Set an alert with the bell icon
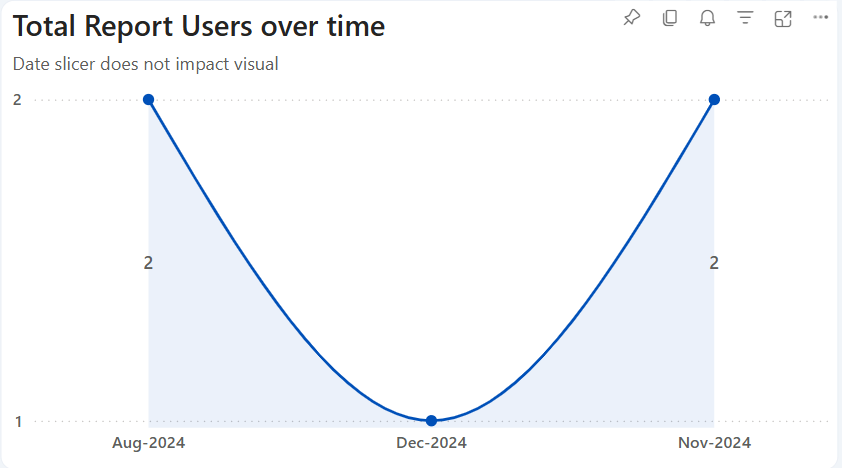The image size is (842, 468). pos(707,18)
